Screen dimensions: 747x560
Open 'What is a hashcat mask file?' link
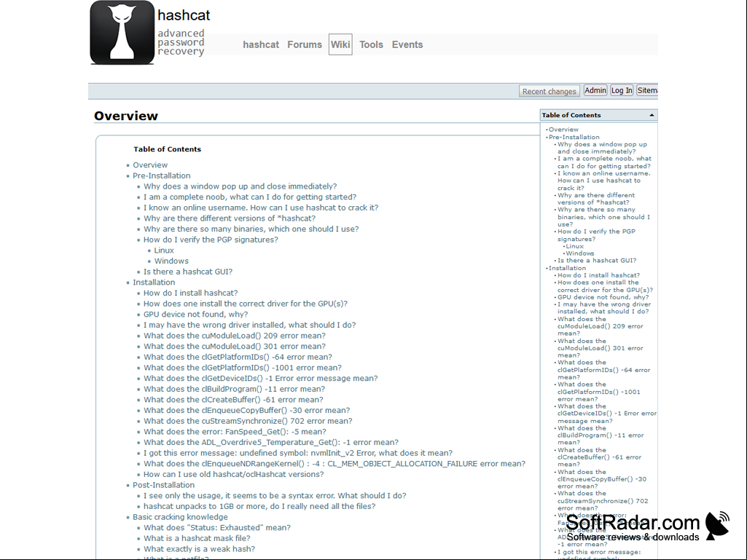click(197, 539)
